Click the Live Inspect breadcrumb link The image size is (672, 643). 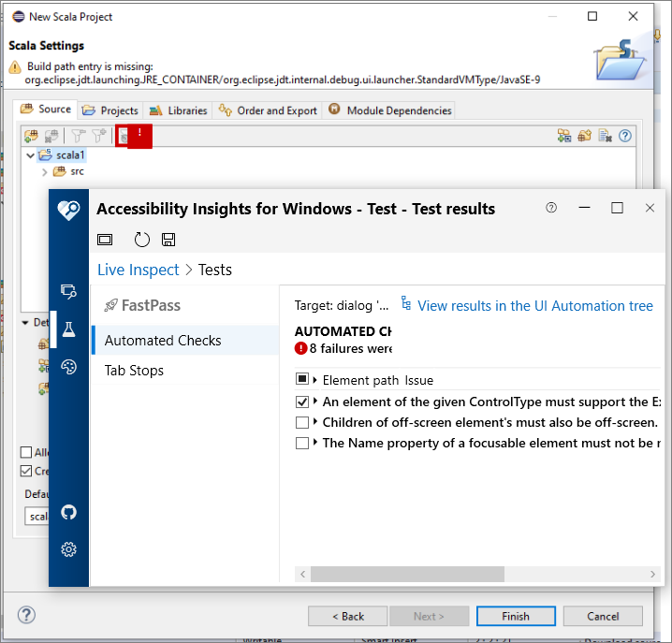(x=139, y=270)
